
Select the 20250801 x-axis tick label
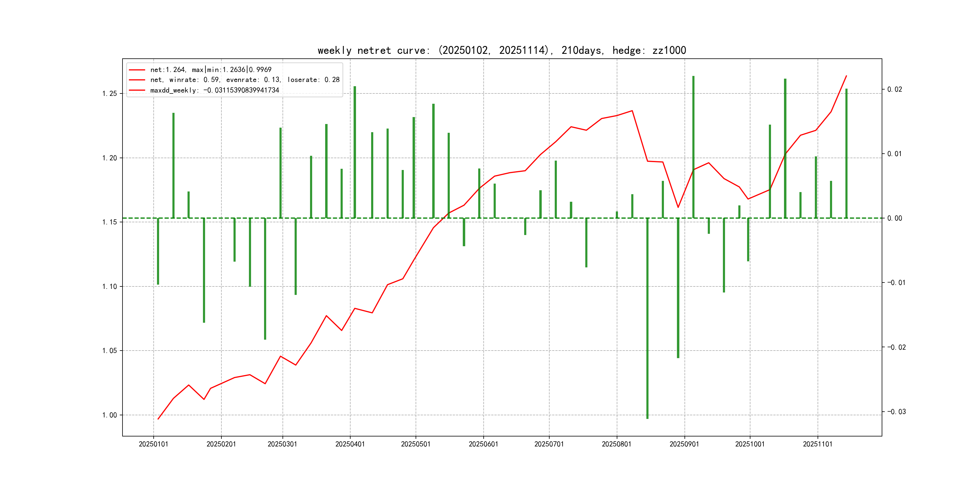[x=616, y=444]
